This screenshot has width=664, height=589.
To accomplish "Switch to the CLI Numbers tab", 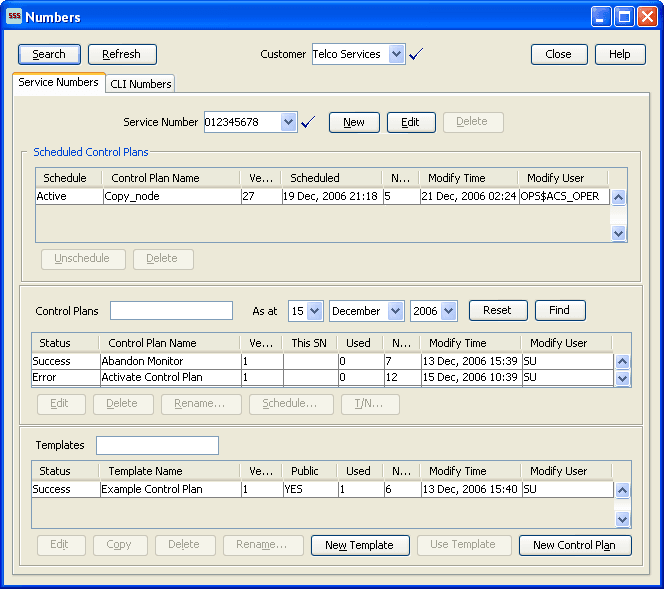I will click(141, 84).
